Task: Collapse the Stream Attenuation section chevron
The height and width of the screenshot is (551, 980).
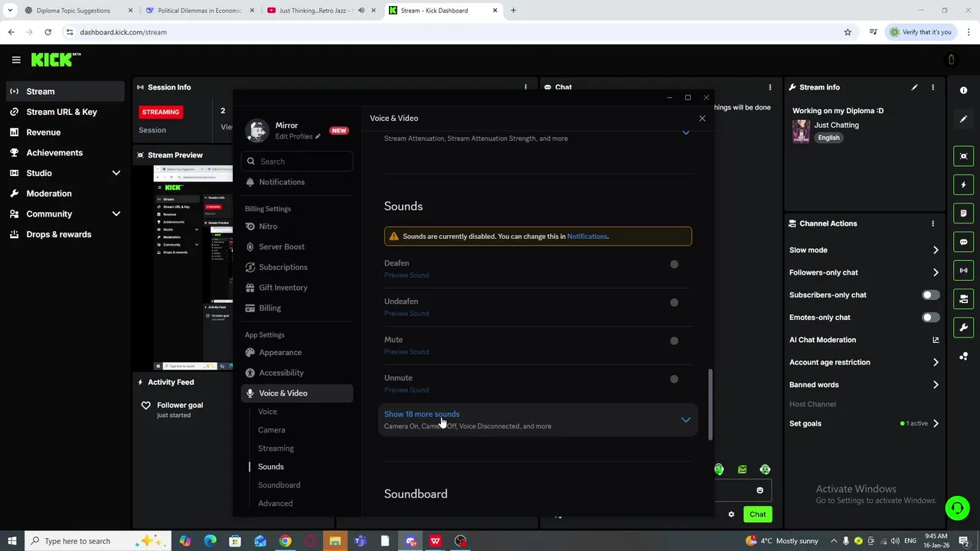Action: [x=686, y=132]
